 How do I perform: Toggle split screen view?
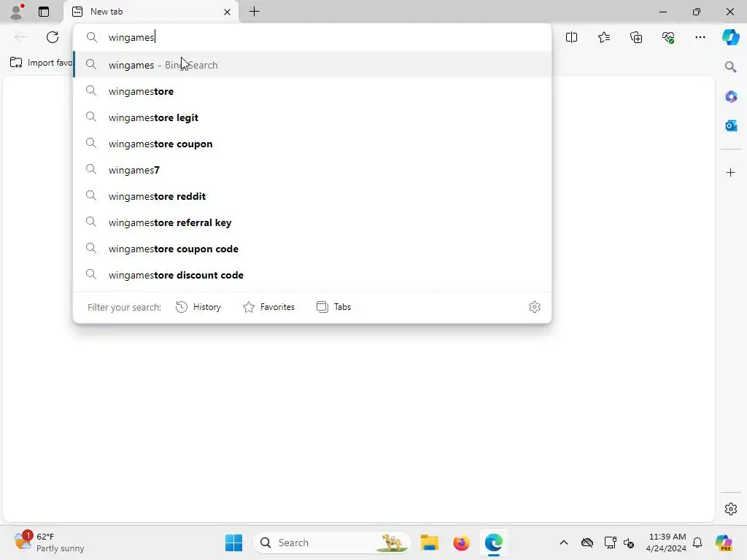pyautogui.click(x=571, y=37)
